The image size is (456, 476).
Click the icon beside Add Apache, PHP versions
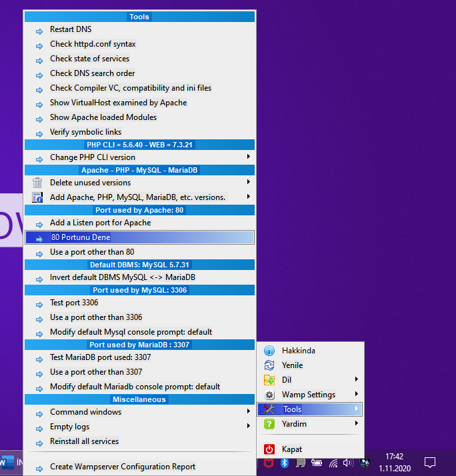(37, 197)
